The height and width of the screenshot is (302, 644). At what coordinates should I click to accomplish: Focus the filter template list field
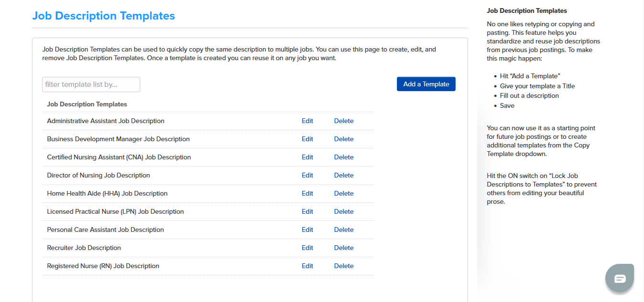click(91, 84)
